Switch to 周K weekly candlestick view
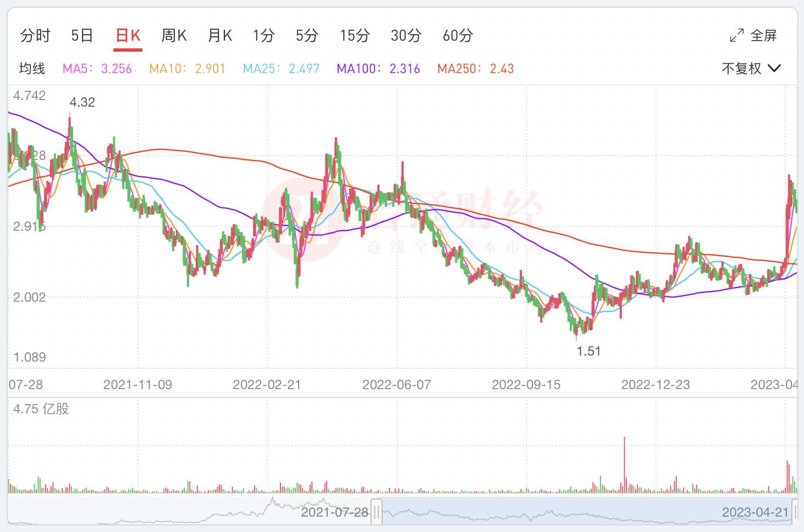Viewport: 804px width, 532px height. (174, 36)
